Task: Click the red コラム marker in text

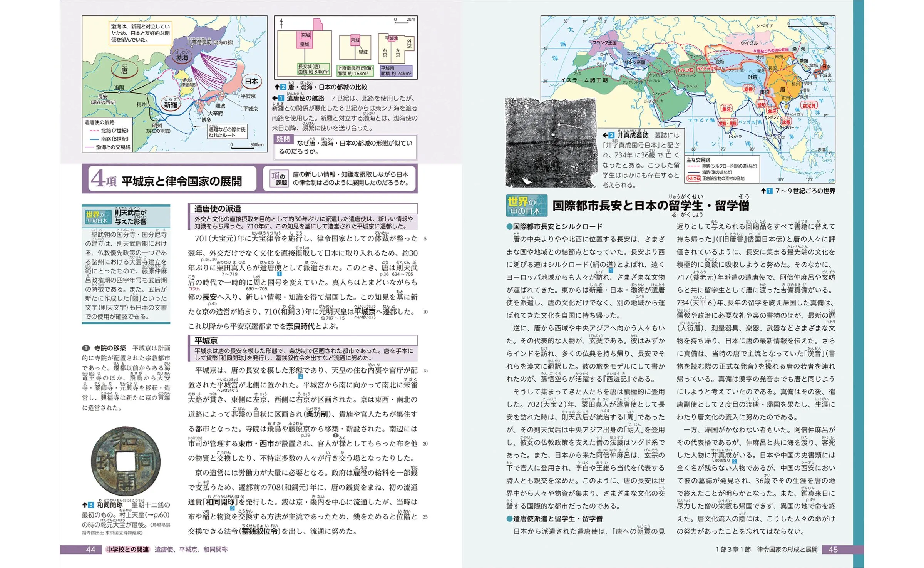Action: 194,289
